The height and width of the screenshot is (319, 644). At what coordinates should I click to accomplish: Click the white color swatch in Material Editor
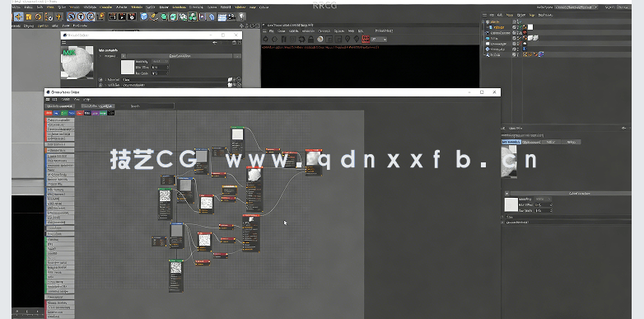click(128, 67)
